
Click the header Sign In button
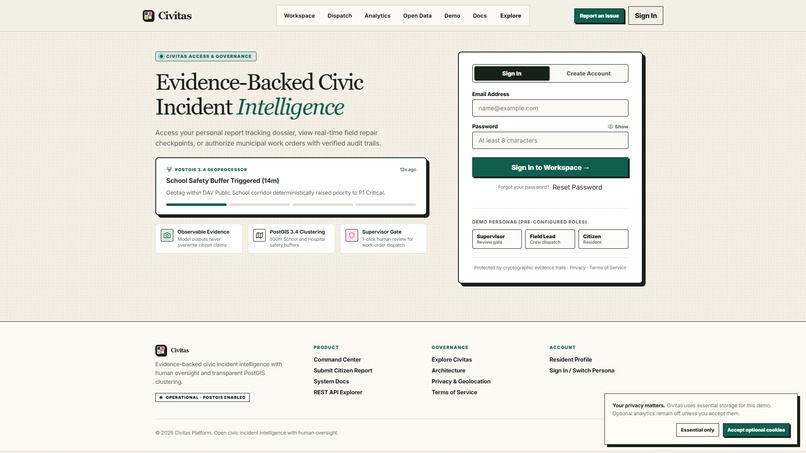(646, 16)
